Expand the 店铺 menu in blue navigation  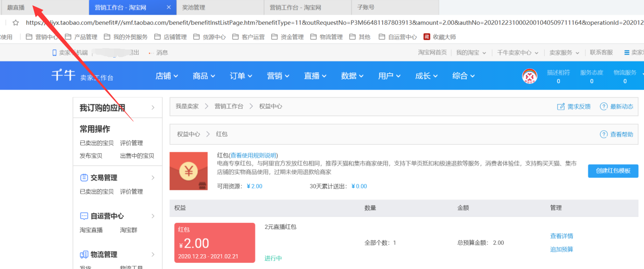coord(167,76)
